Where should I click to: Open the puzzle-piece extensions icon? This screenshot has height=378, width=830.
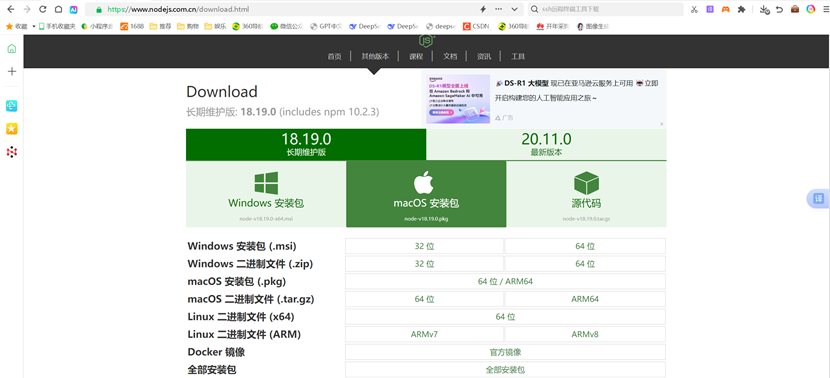click(742, 9)
